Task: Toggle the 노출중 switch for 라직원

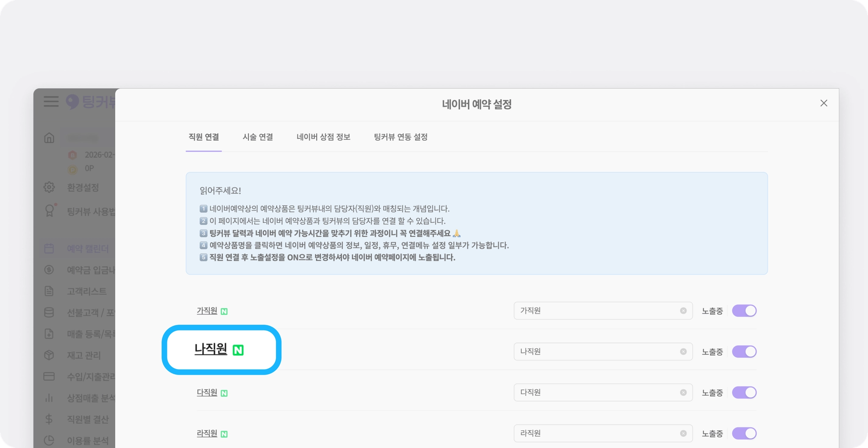Action: [x=744, y=433]
